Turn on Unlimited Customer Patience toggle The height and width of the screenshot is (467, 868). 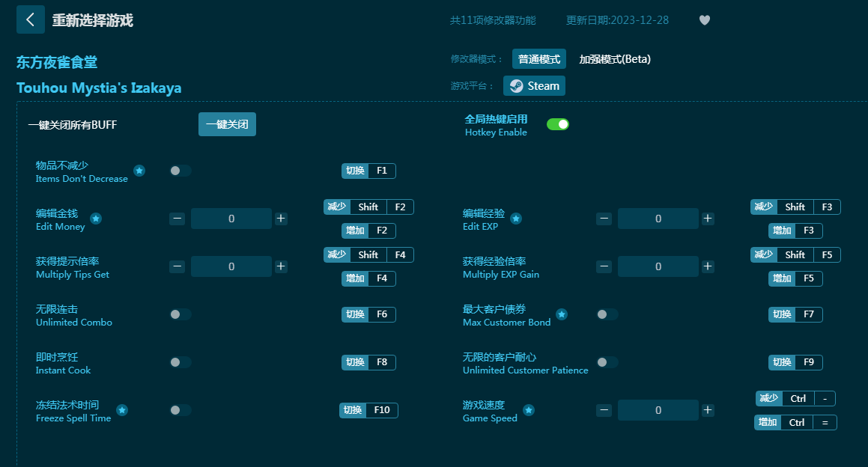coord(607,362)
